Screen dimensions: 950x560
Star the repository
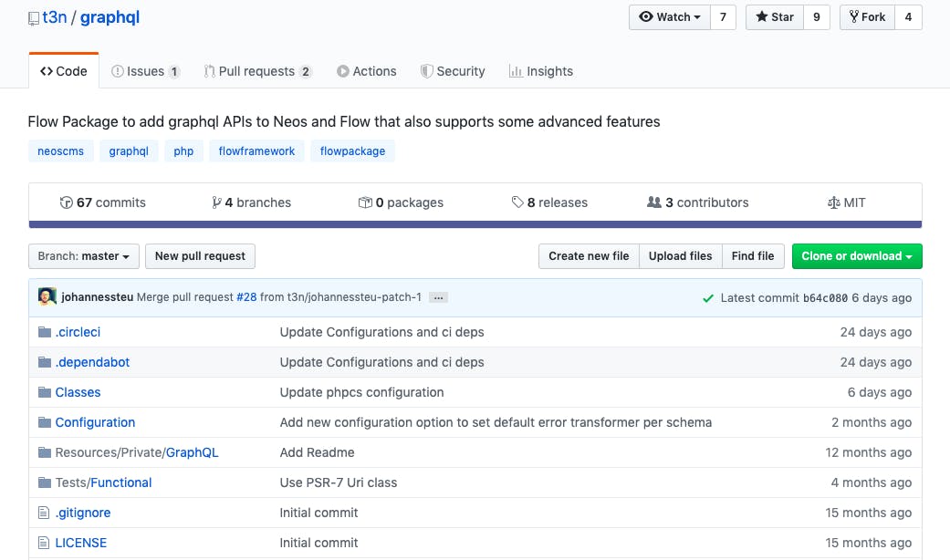tap(774, 17)
